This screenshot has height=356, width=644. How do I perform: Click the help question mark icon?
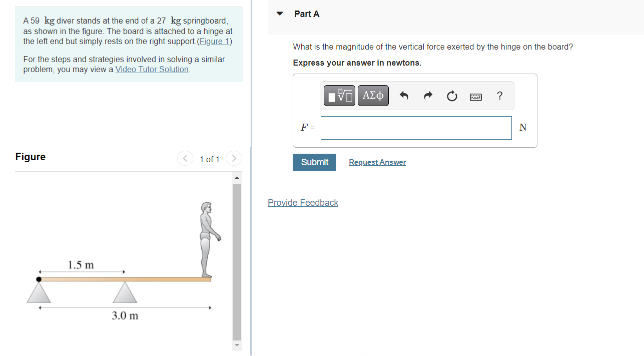point(499,96)
